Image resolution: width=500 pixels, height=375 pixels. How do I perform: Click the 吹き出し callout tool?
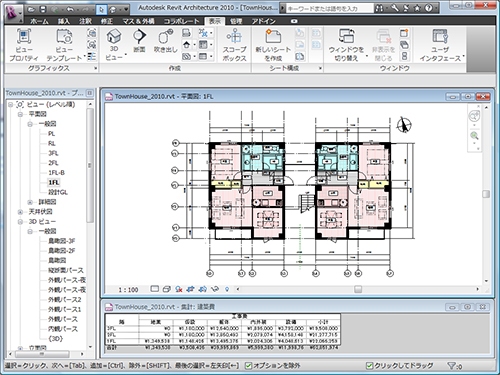tap(165, 36)
